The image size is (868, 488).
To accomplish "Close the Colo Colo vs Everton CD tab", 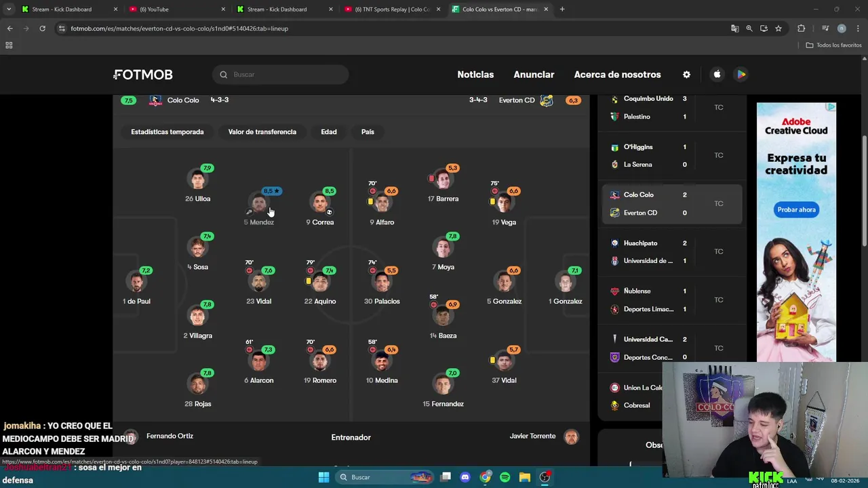I will coord(546,9).
